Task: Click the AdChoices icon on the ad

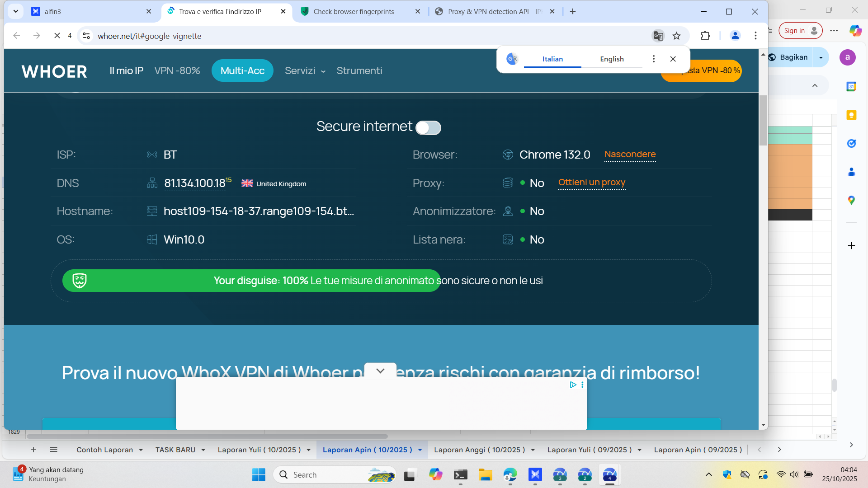Action: pos(573,385)
